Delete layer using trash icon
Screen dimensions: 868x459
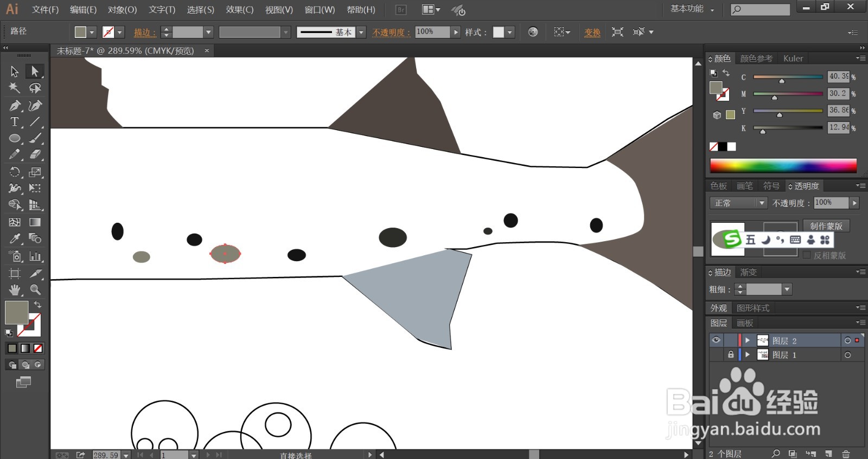click(x=846, y=454)
